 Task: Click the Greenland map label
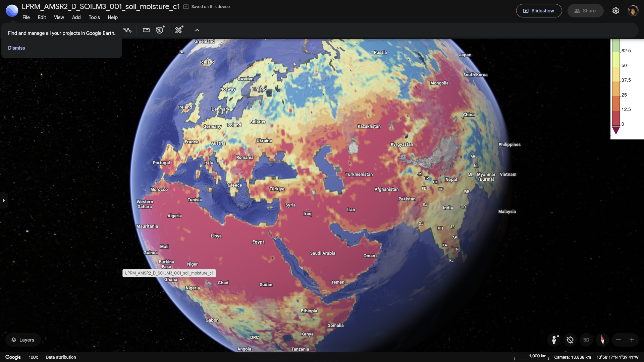(x=204, y=41)
